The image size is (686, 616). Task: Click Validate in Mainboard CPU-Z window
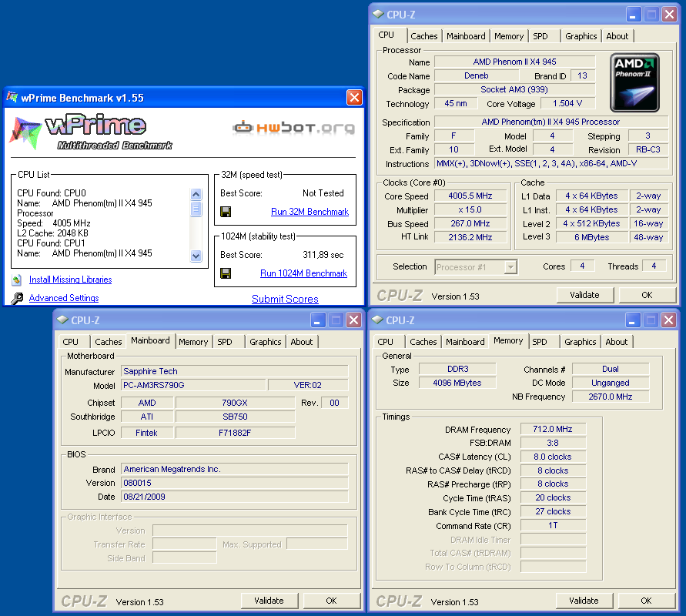pyautogui.click(x=269, y=601)
